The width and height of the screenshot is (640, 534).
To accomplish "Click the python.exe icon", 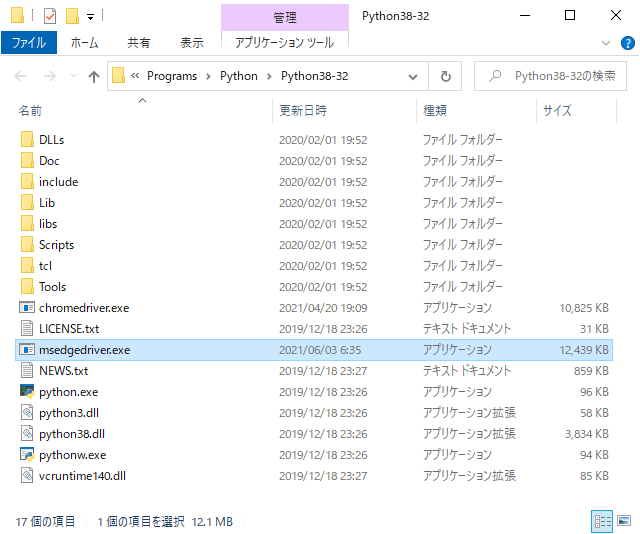I will (x=27, y=392).
